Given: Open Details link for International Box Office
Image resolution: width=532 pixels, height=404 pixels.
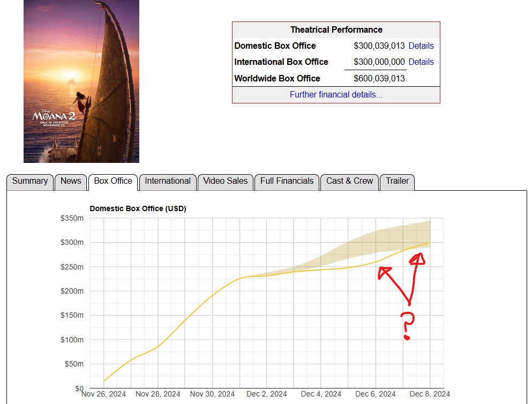Looking at the screenshot, I should click(x=421, y=62).
